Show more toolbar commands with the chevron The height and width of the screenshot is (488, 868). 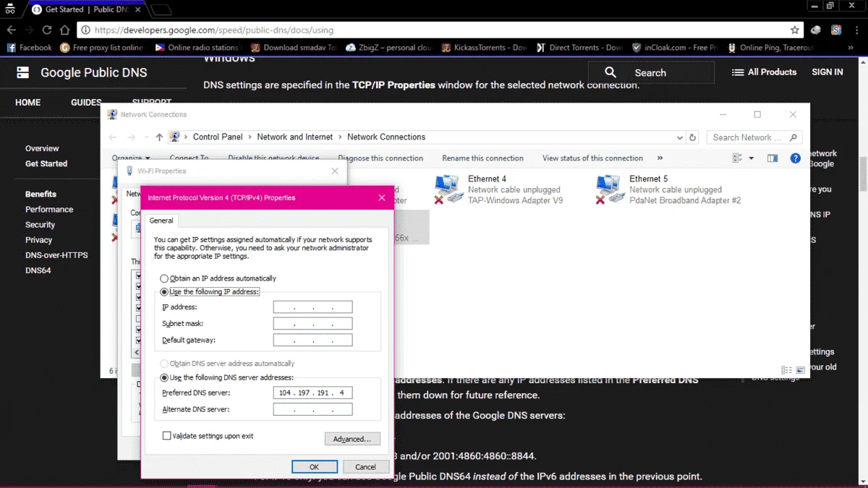[x=660, y=158]
